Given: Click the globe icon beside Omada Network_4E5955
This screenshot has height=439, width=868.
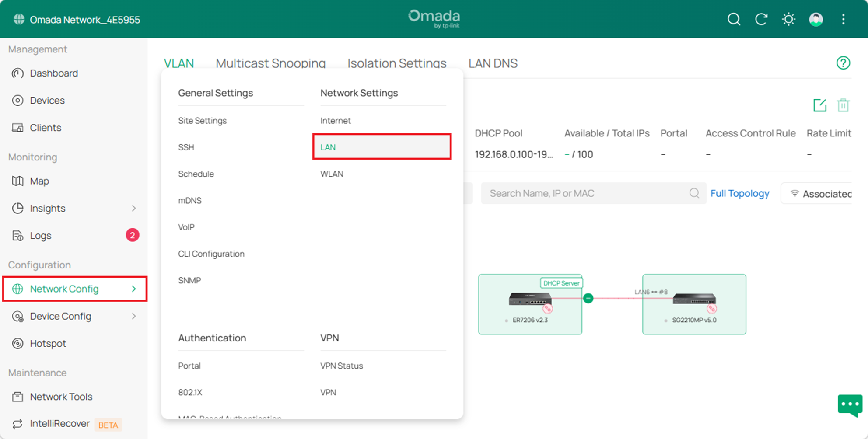Looking at the screenshot, I should click(x=19, y=20).
